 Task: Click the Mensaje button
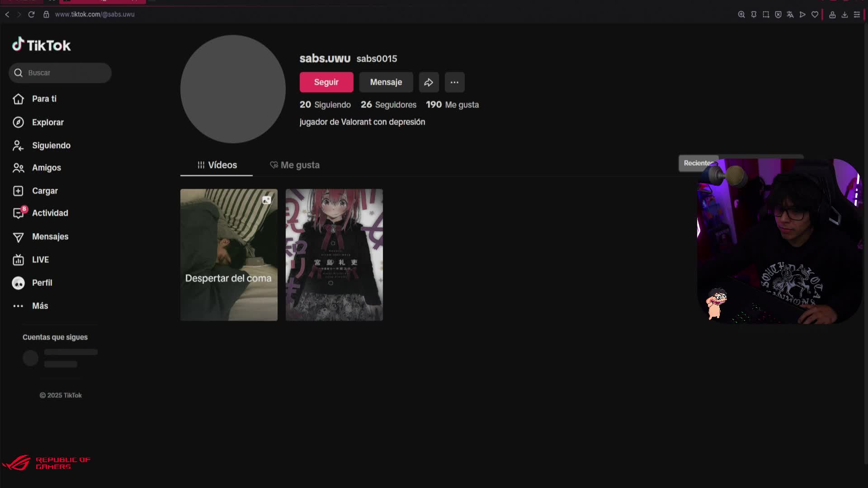386,82
